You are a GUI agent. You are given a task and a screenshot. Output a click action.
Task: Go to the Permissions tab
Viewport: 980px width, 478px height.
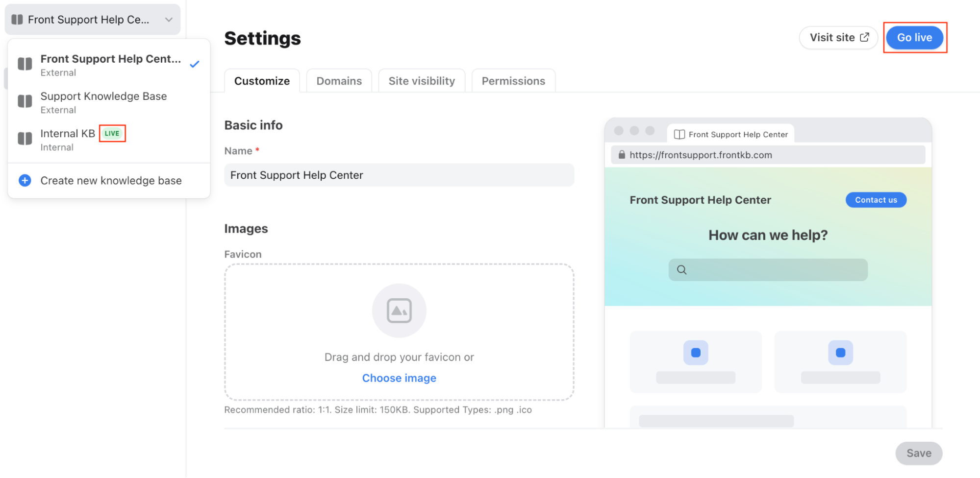[x=513, y=81]
